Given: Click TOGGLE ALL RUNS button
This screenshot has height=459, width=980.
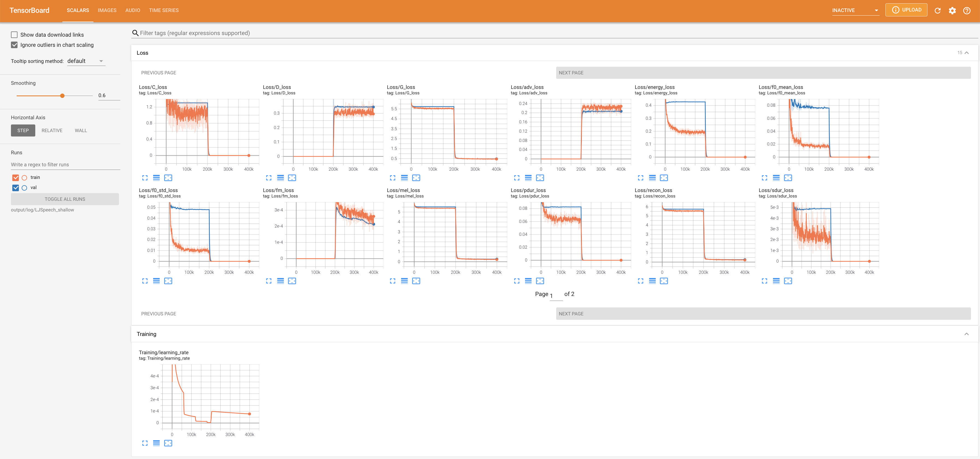Looking at the screenshot, I should pos(65,199).
